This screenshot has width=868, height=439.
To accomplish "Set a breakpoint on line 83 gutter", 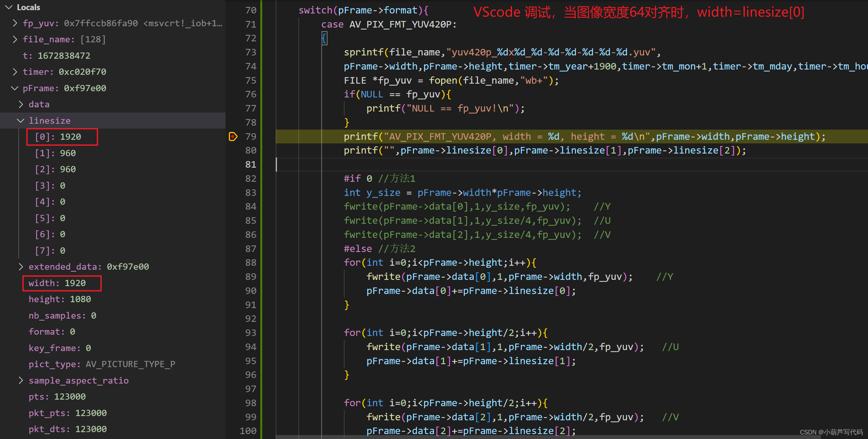I will tap(233, 193).
